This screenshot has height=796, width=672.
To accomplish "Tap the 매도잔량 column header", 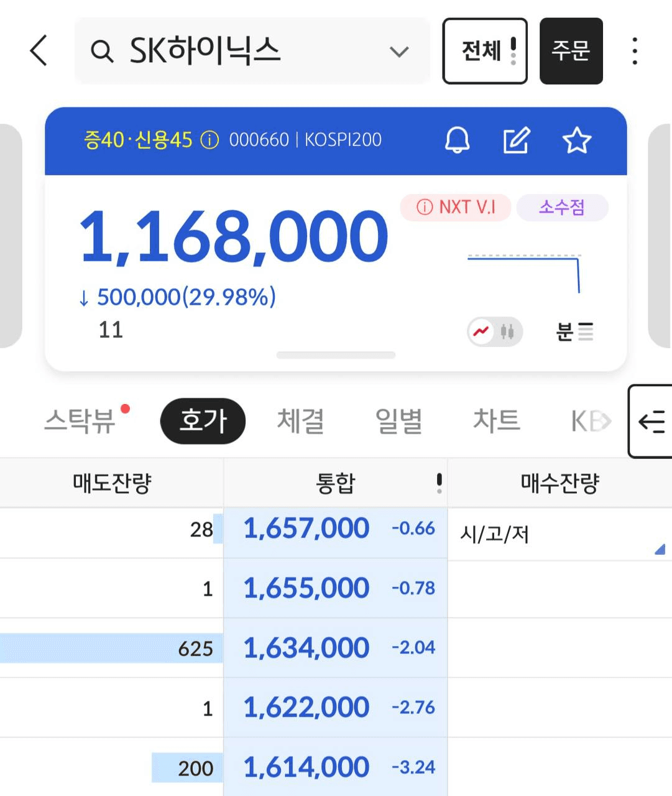I will click(x=112, y=483).
